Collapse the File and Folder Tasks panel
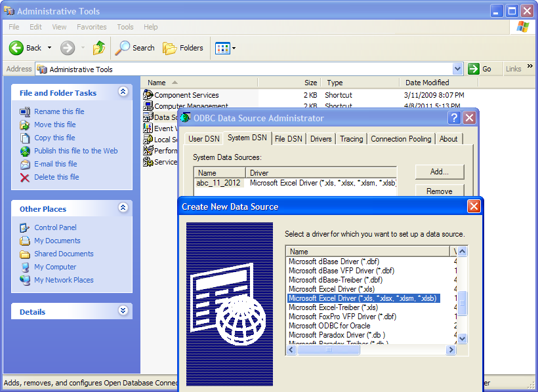Viewport: 538px width, 392px height. coord(123,92)
